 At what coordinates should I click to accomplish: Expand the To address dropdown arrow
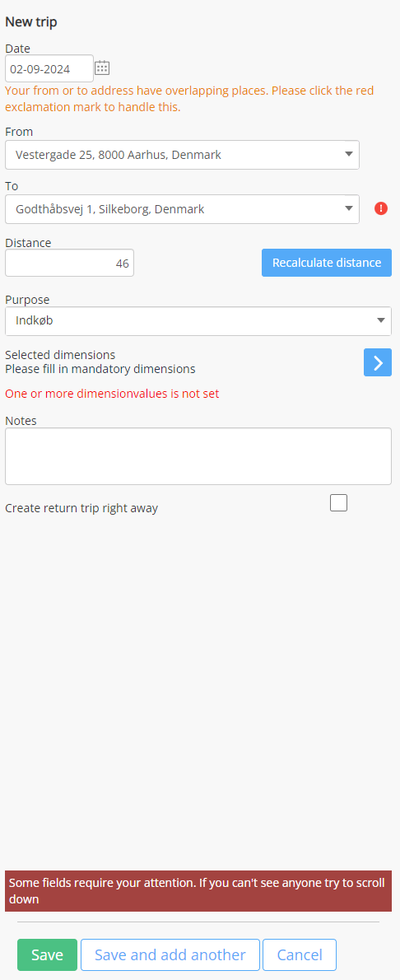[349, 208]
